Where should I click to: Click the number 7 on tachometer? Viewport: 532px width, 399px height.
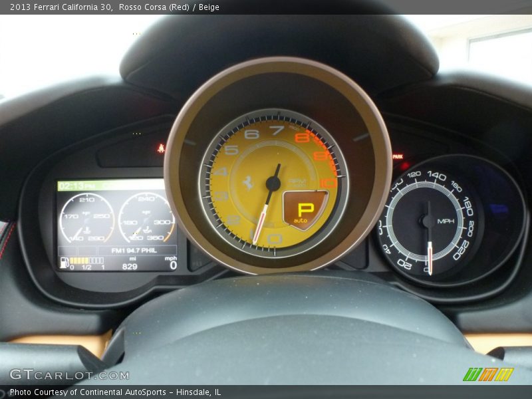point(277,130)
